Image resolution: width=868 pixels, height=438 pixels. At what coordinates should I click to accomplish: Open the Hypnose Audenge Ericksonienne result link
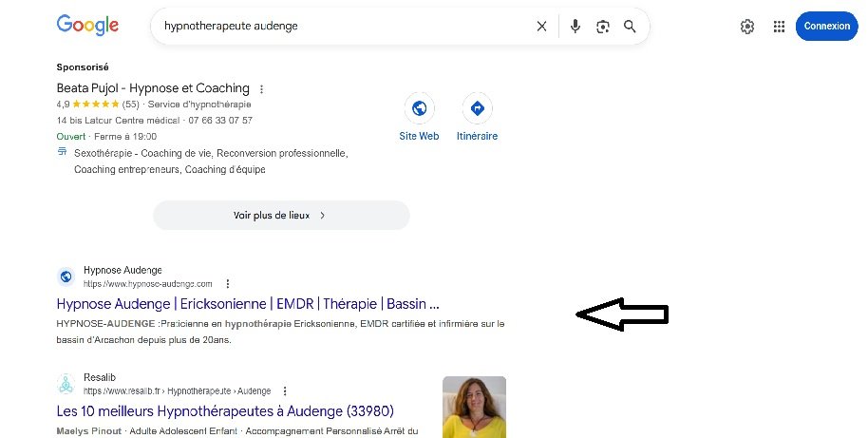[x=248, y=304]
